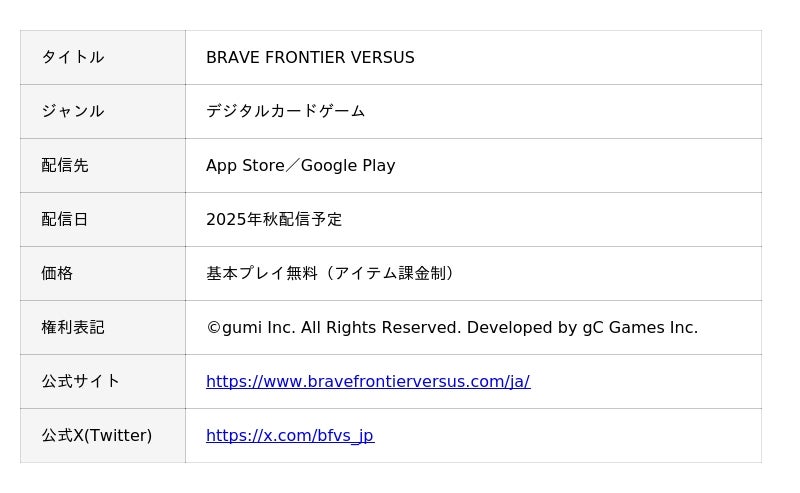Select the BRAVE FRONTIER VERSUS title text
800x493 pixels.
(310, 57)
